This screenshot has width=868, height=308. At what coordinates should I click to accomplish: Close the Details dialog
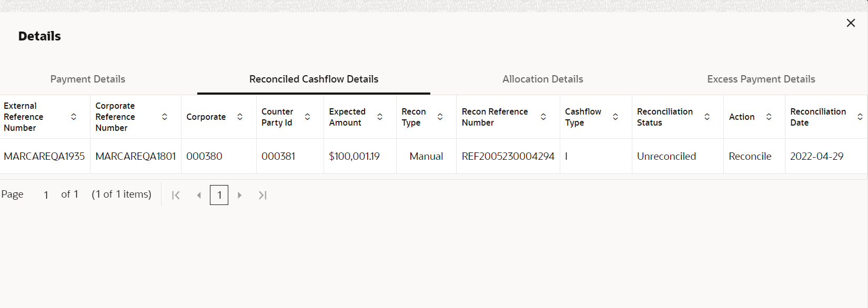pyautogui.click(x=851, y=23)
